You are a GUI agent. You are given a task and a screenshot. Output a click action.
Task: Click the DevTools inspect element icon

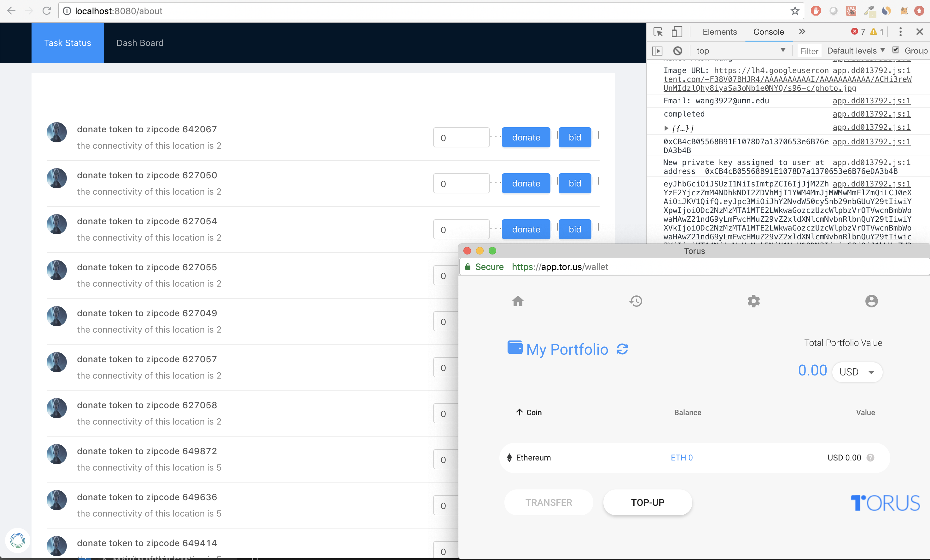(658, 32)
